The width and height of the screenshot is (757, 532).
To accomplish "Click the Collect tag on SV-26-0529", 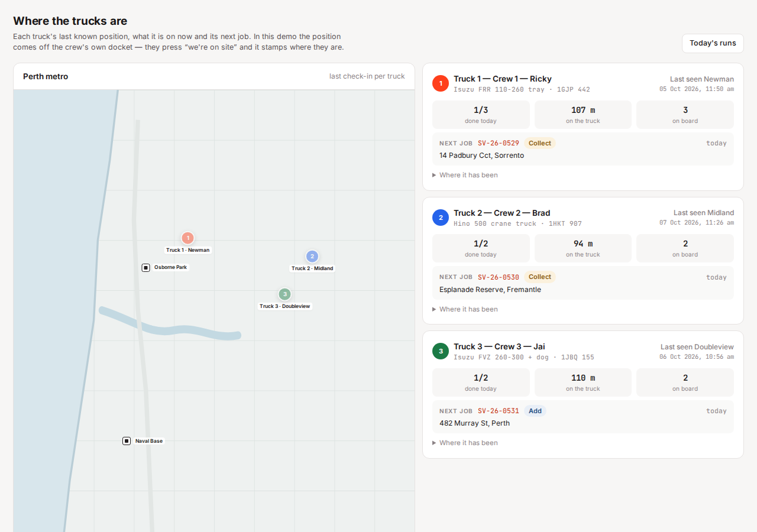I will 540,143.
